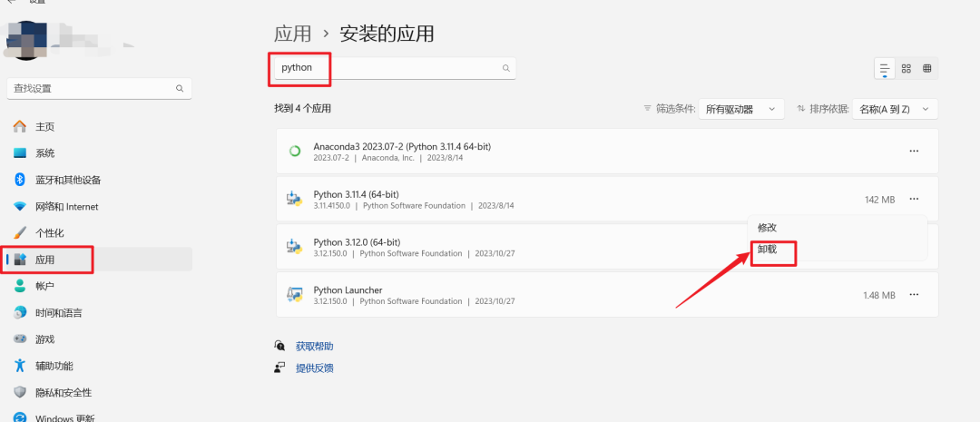Click the System (系统) monitor icon
This screenshot has width=980, height=422.
coord(20,153)
